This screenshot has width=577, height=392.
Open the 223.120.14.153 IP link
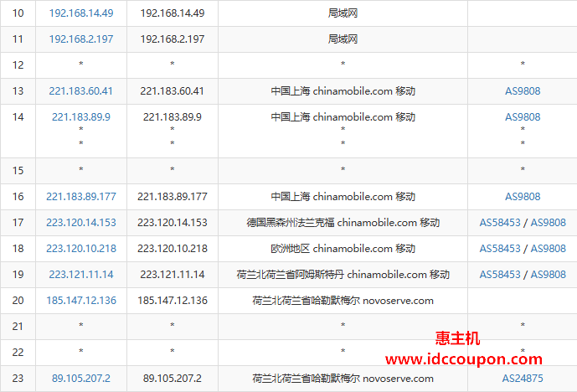[81, 222]
